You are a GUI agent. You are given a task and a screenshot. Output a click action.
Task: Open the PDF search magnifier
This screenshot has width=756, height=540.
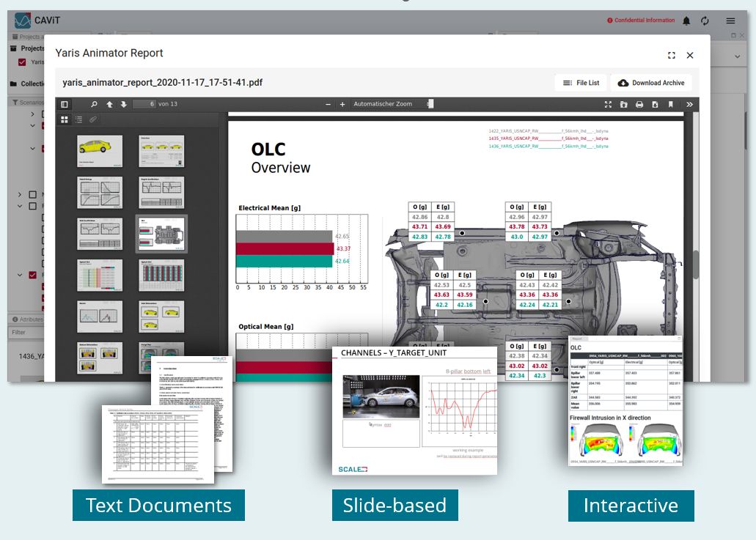[94, 104]
